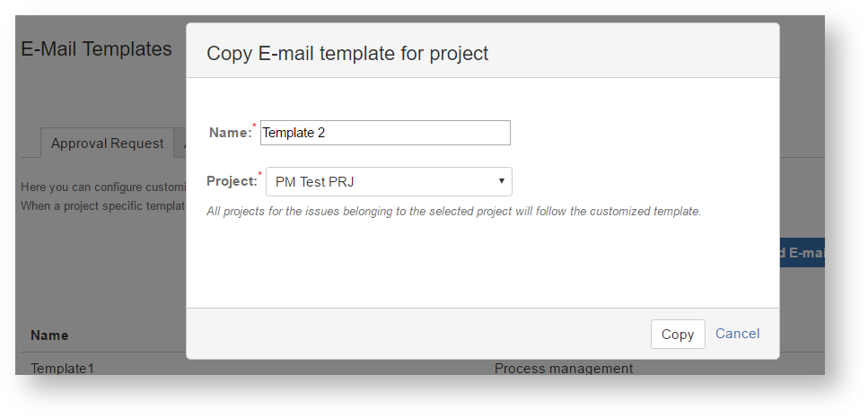Click the red required asterisk beside Project
Screen dimensions: 868x418
pyautogui.click(x=260, y=175)
